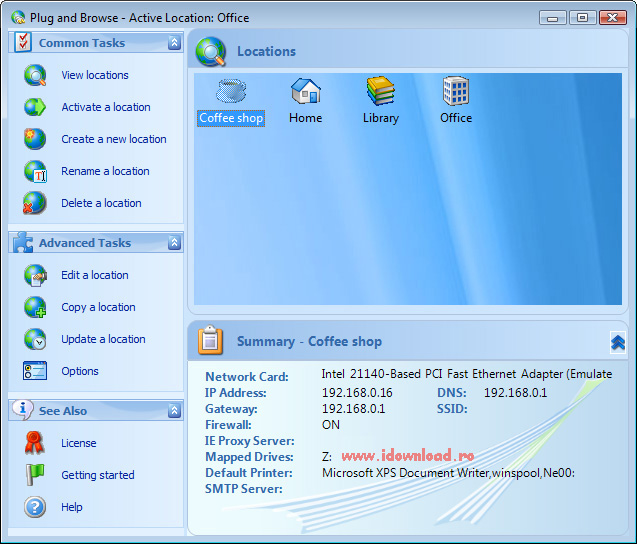Click the Delete a location icon
This screenshot has height=544, width=637.
click(35, 203)
